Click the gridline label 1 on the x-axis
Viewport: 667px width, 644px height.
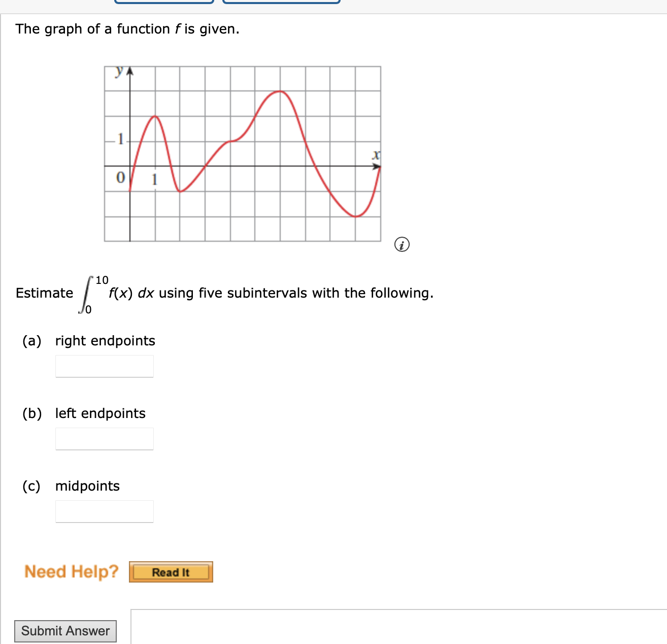click(154, 180)
